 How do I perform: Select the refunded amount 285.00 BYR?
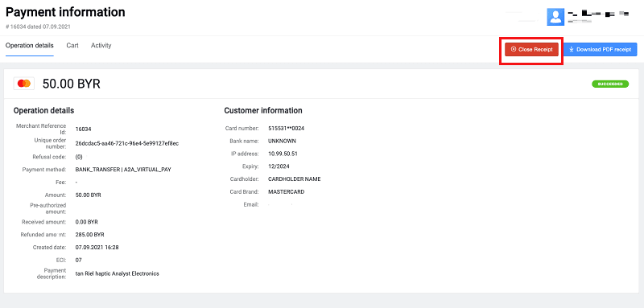[90, 235]
